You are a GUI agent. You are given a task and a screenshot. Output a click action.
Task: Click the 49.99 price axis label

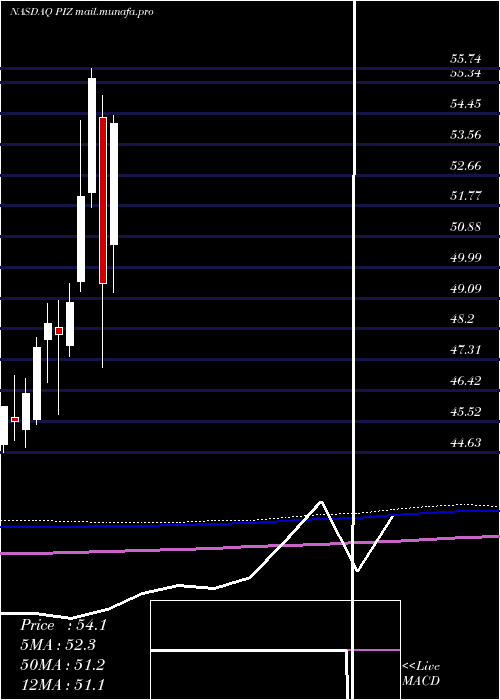466,258
